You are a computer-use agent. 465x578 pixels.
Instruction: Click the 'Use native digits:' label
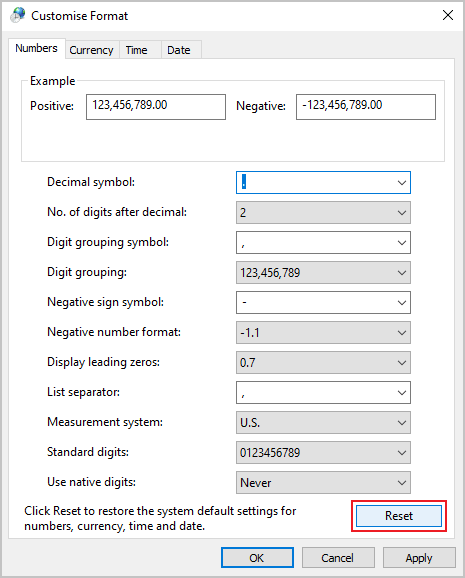91,482
